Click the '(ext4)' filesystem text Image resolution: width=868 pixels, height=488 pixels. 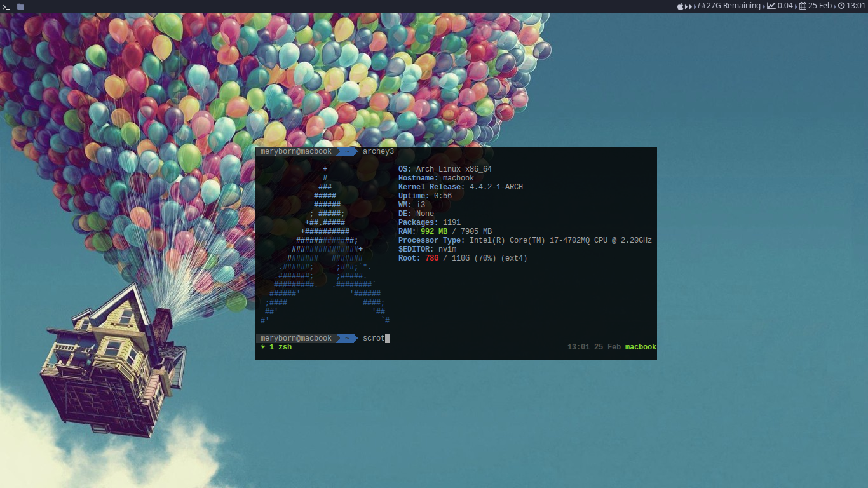[x=514, y=259]
